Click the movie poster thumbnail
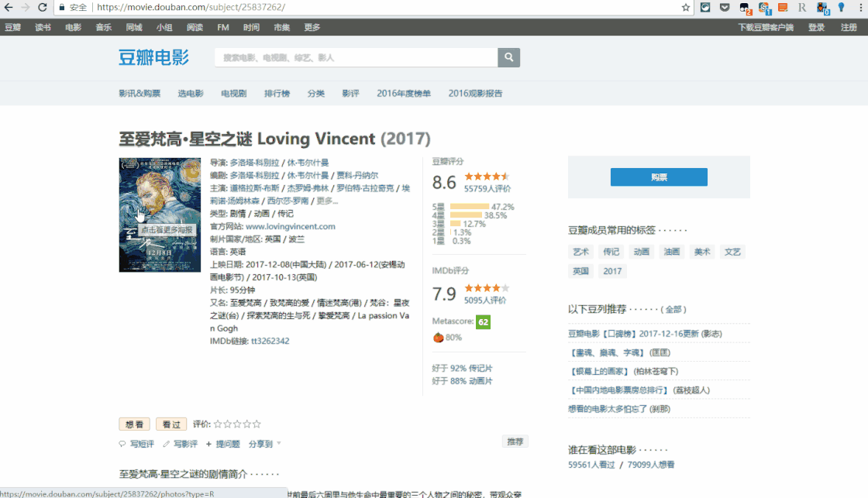Screen dimensions: 868x498 (160, 215)
